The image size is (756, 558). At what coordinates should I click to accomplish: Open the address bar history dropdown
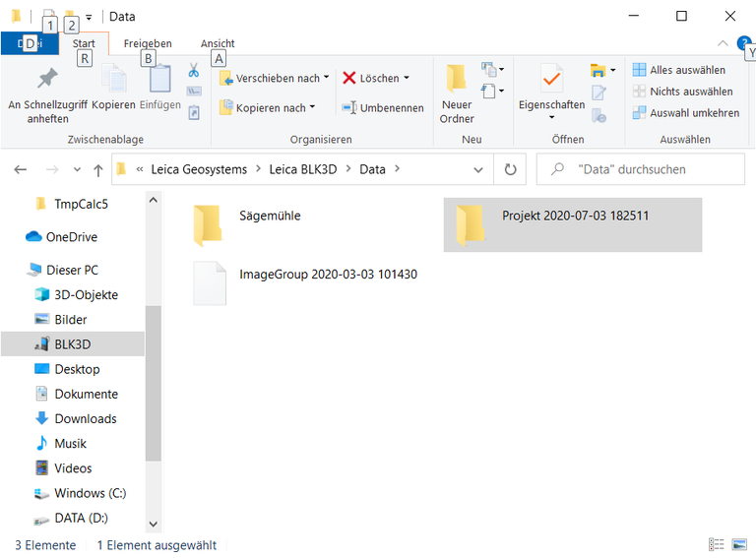coord(479,169)
